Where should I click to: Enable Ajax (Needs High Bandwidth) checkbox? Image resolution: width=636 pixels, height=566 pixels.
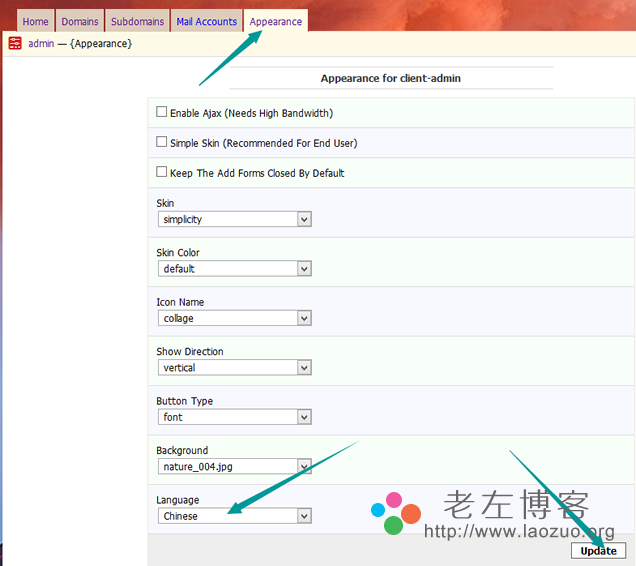161,112
